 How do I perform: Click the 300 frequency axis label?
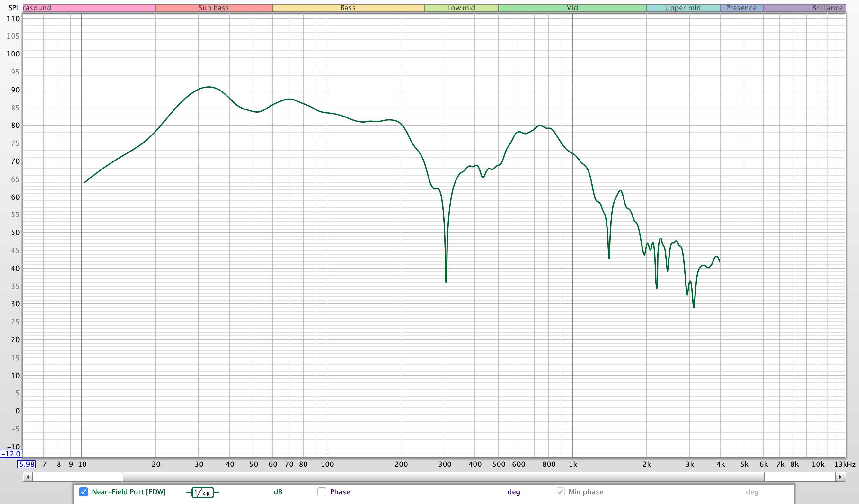[445, 464]
